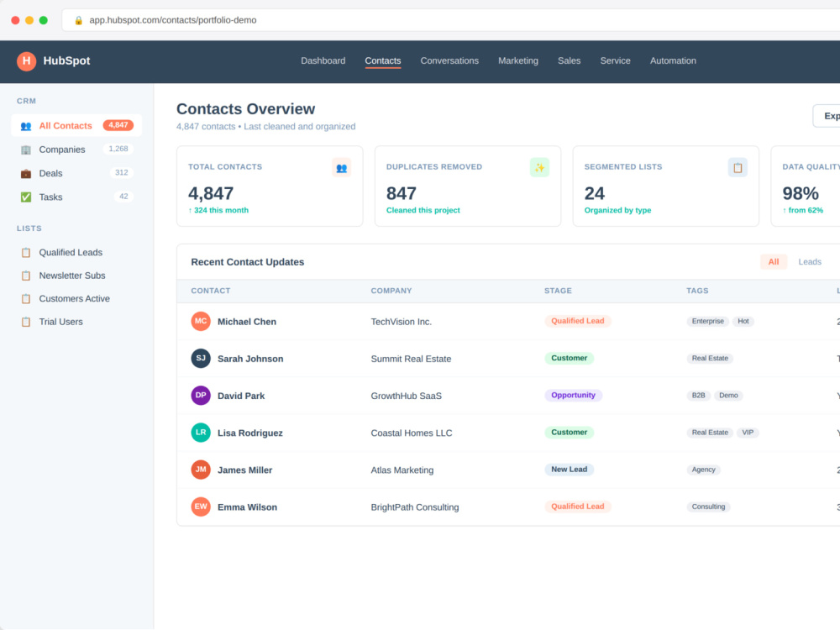Click David Park's DP avatar

click(201, 396)
